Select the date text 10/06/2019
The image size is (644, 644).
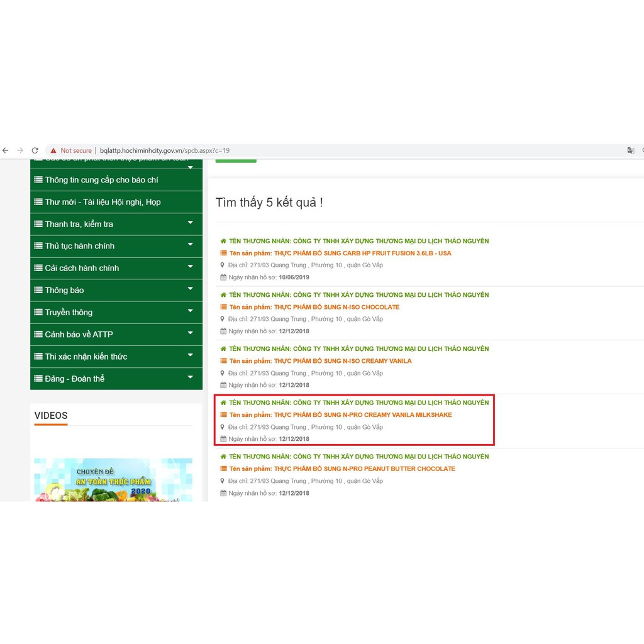tap(294, 277)
